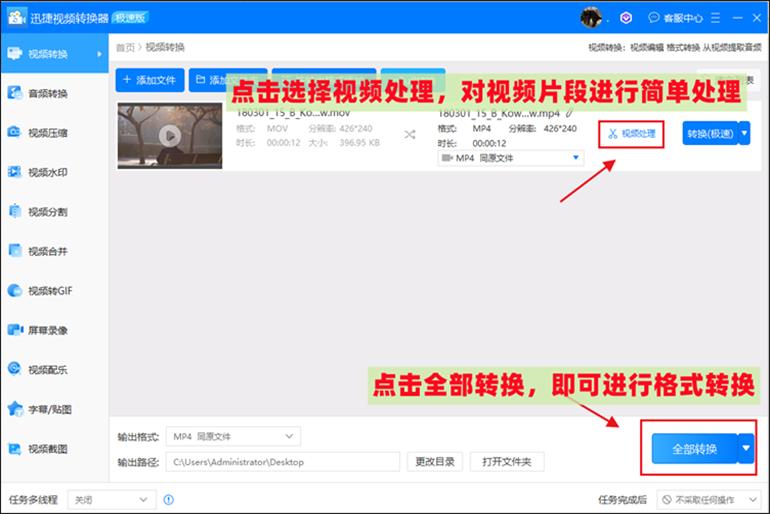Click the 打开文件夹 button
Screen dimensions: 770x514
point(507,462)
